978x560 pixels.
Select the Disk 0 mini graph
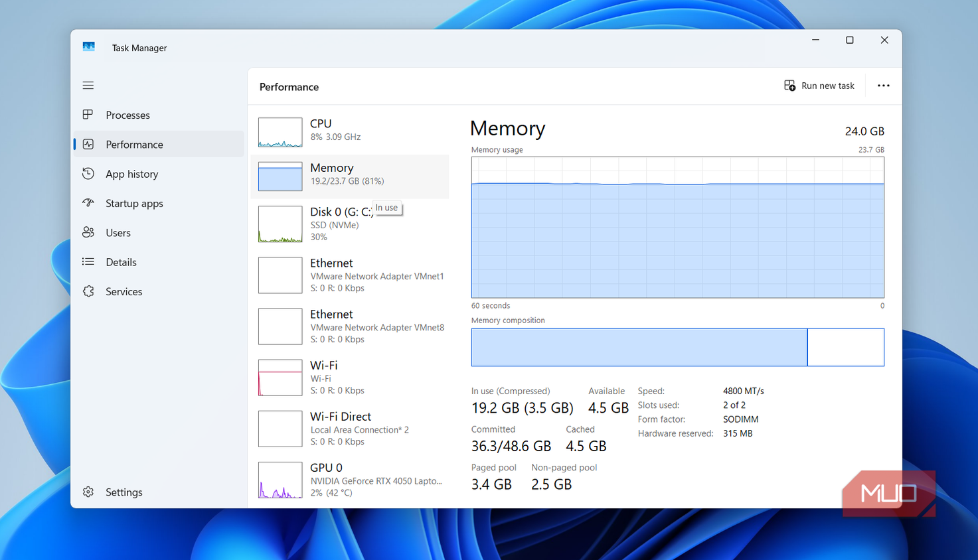point(280,224)
